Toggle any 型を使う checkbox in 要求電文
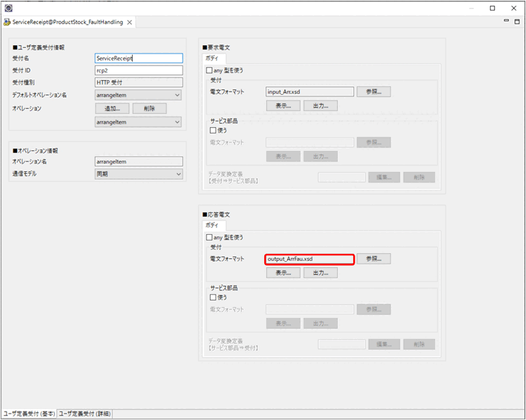The width and height of the screenshot is (526, 420). coord(209,71)
